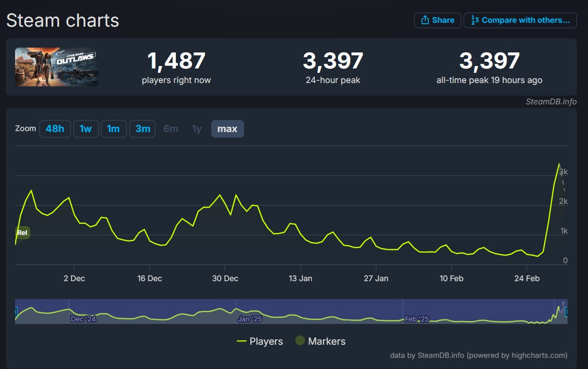Click the Feb '25 label in navigator

tap(417, 319)
